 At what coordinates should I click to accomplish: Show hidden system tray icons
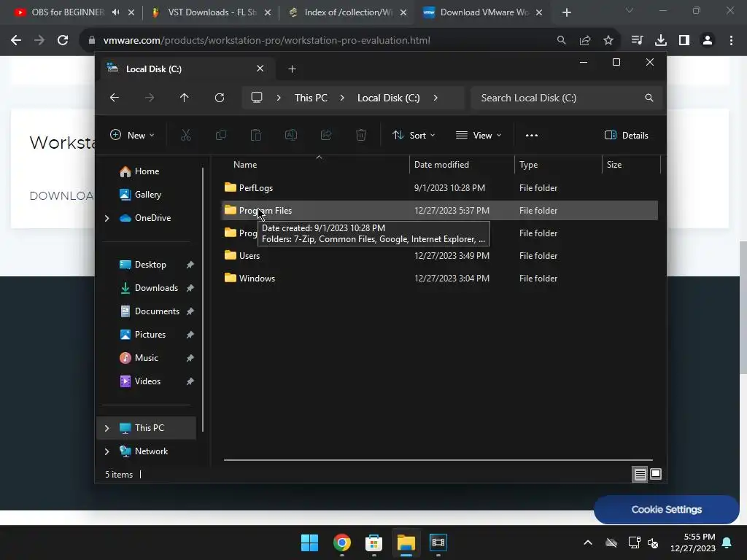(588, 542)
